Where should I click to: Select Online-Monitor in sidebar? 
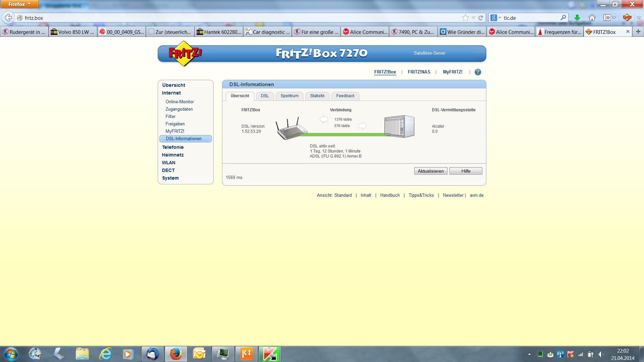(x=179, y=102)
